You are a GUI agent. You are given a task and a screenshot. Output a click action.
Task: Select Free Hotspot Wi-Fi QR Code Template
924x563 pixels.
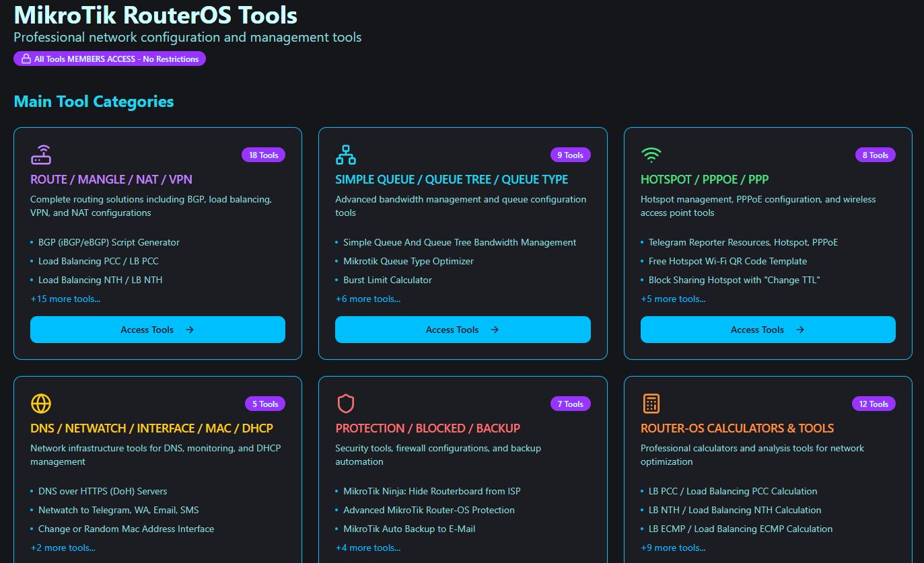click(x=727, y=261)
